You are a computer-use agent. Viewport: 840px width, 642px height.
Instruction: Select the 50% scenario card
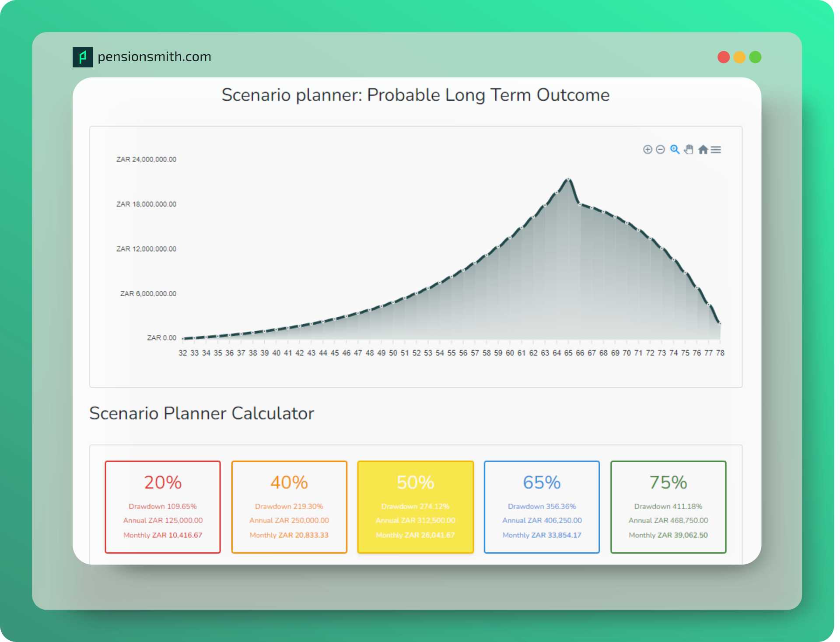[x=416, y=507]
